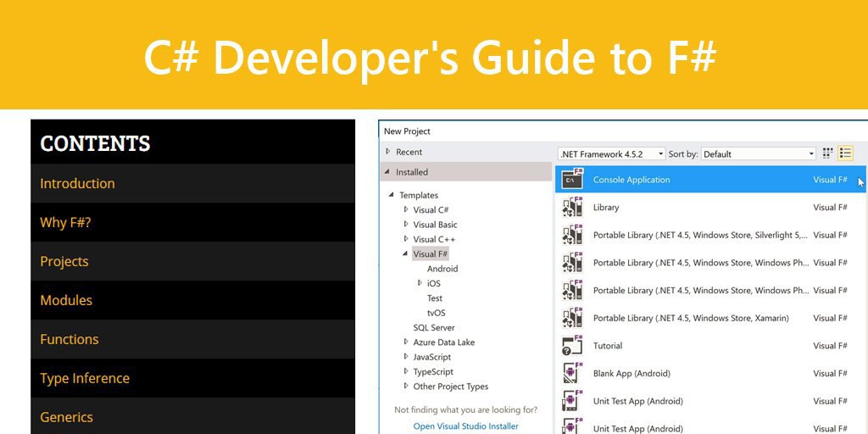Click the Tutorial template icon

572,346
